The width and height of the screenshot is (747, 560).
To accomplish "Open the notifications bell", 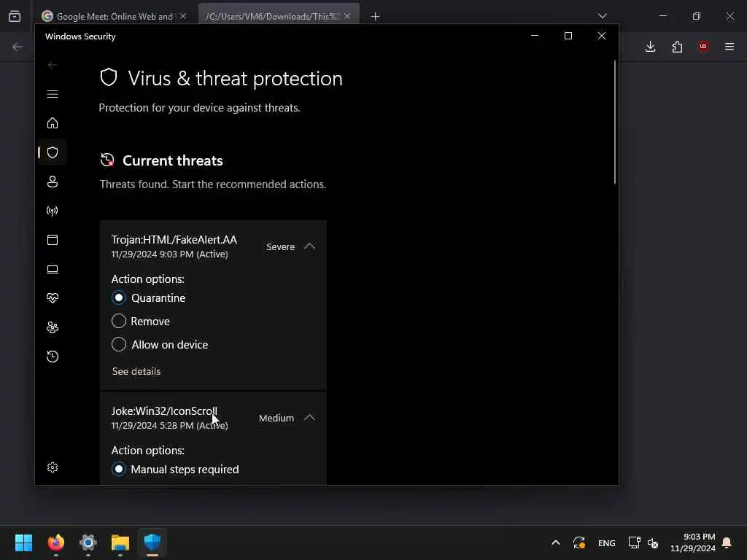I will click(727, 542).
